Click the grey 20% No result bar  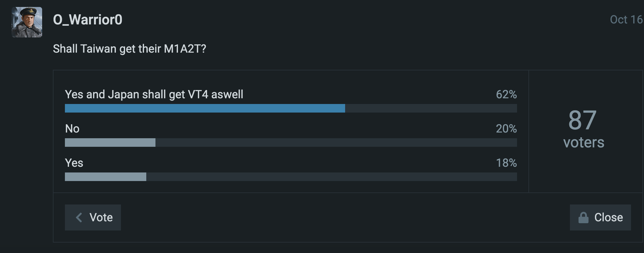click(x=110, y=143)
